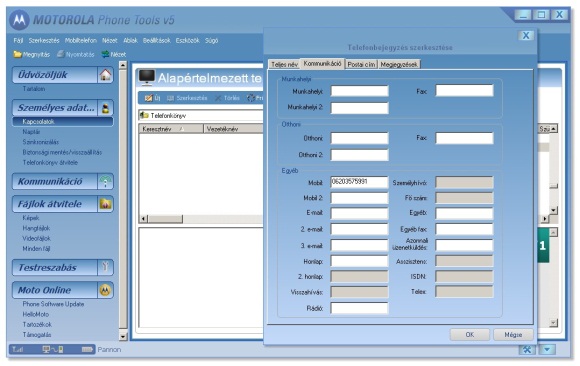Viewport: 580px width, 366px height.
Task: Open the Beállítások menu
Action: point(157,41)
